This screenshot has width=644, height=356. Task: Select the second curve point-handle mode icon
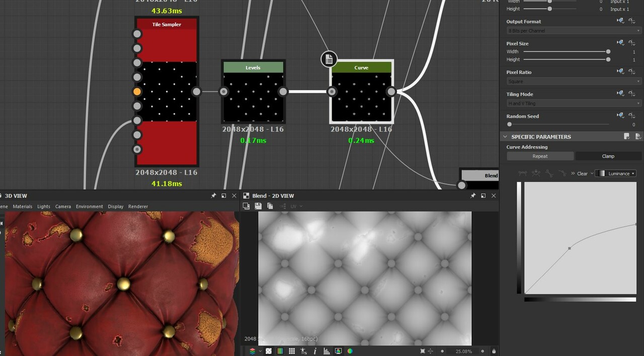(x=536, y=173)
